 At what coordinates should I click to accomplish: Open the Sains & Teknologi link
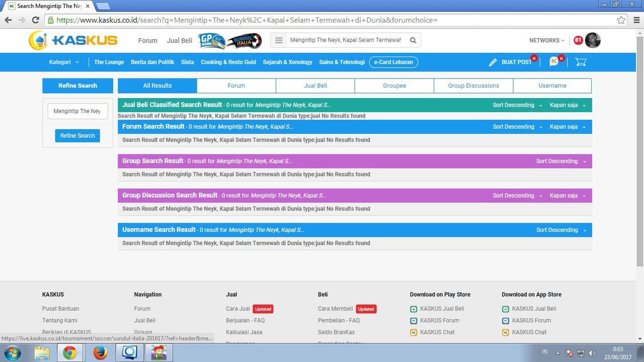click(x=342, y=62)
